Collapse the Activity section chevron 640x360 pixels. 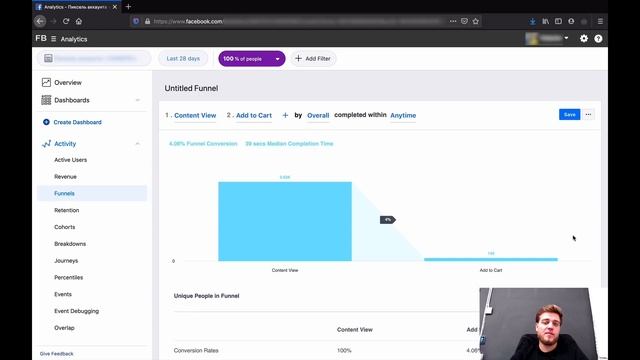[138, 144]
